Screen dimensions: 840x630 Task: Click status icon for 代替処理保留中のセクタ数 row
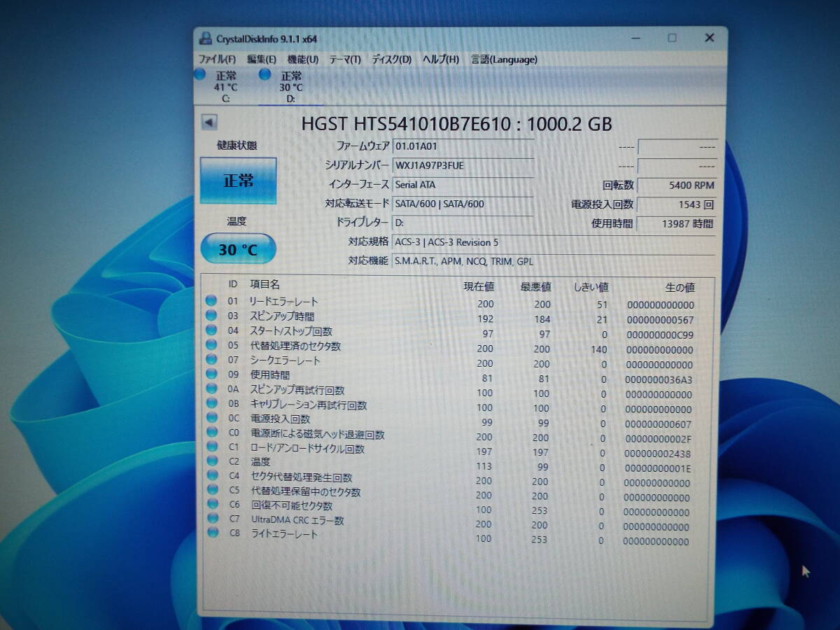[x=213, y=490]
